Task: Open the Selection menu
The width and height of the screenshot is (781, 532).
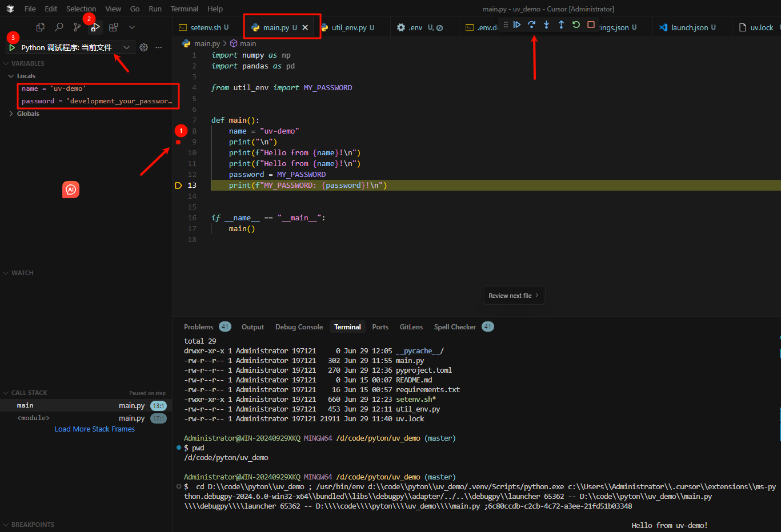Action: 81,9
